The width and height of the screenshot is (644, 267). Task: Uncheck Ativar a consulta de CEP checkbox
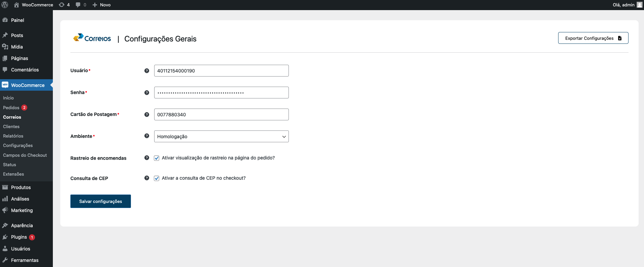coord(157,178)
